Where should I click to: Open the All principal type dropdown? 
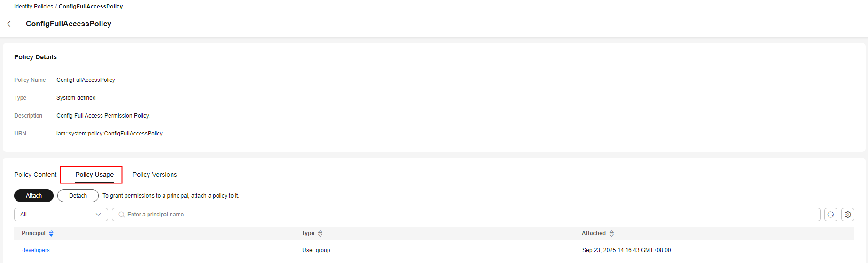point(61,215)
